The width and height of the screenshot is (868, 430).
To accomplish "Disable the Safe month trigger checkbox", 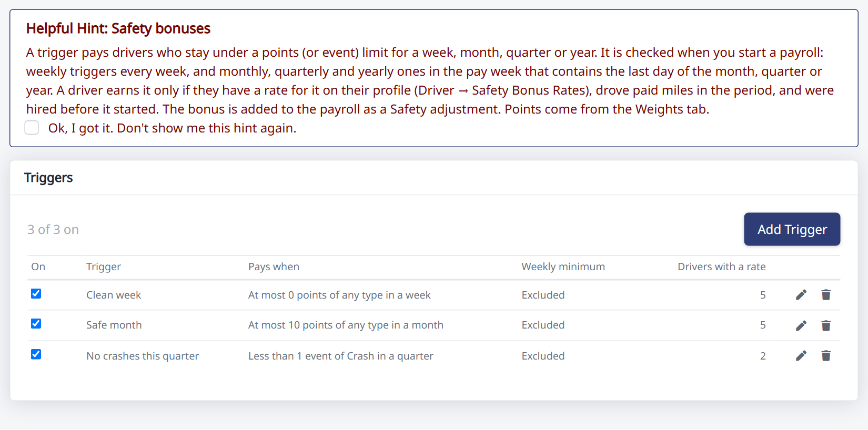I will [x=36, y=323].
